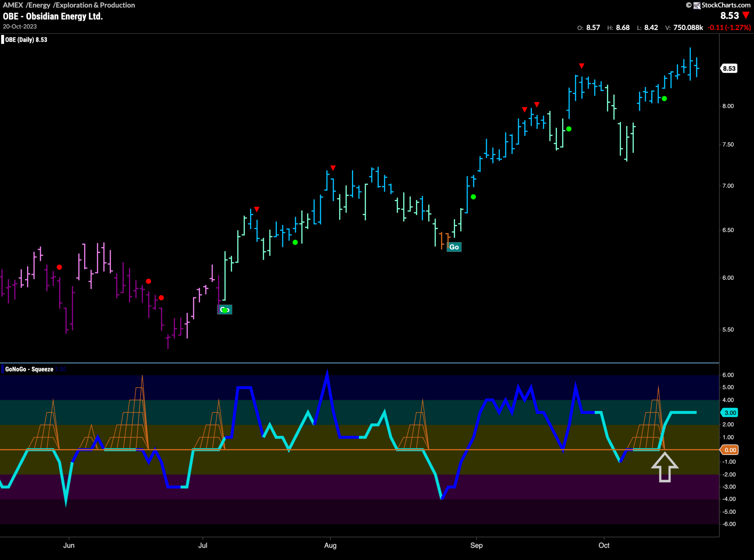Select the cyan 3.00 oscillator value tag
This screenshot has width=754, height=560.
click(729, 412)
